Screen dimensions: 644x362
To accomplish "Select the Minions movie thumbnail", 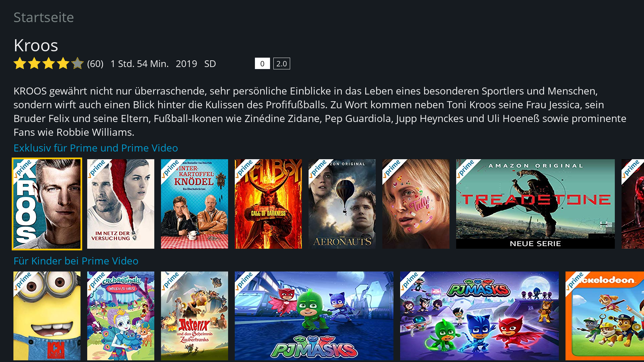I will [47, 316].
